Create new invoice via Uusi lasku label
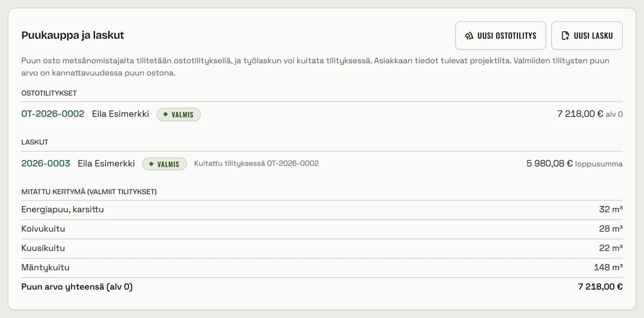644x318 pixels. 593,36
